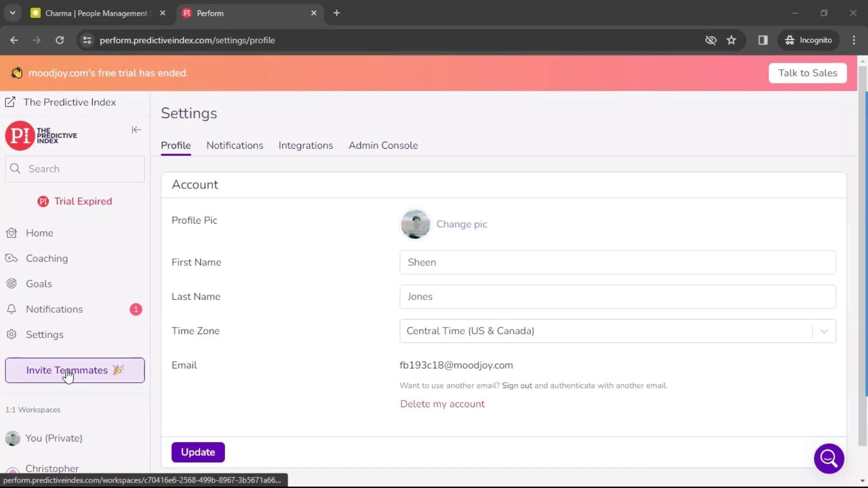Open the purple help chat bubble icon

tap(829, 458)
